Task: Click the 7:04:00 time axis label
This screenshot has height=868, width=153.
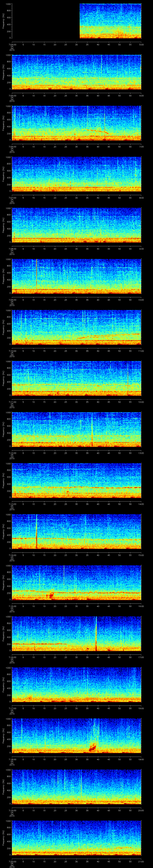Action: pos(12,44)
